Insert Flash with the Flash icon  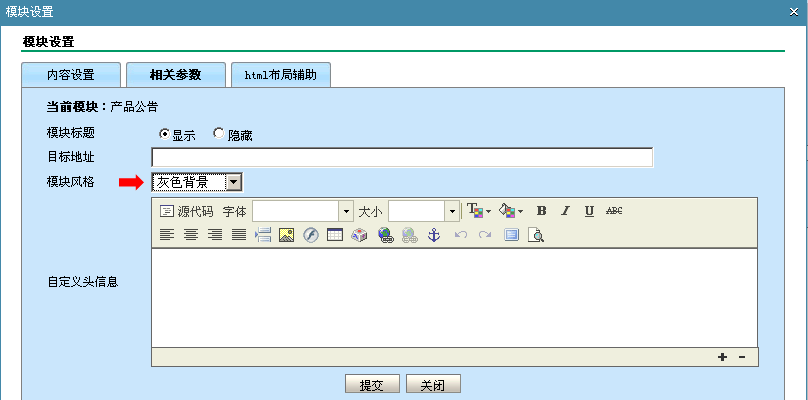(x=311, y=235)
